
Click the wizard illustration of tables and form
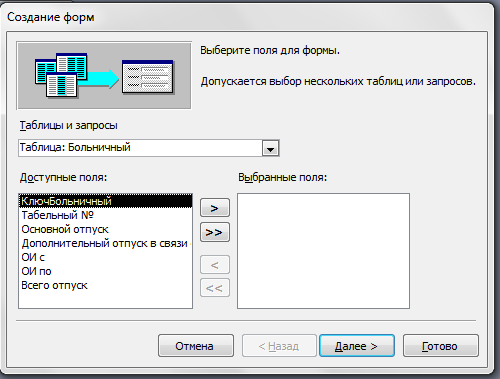[x=104, y=76]
